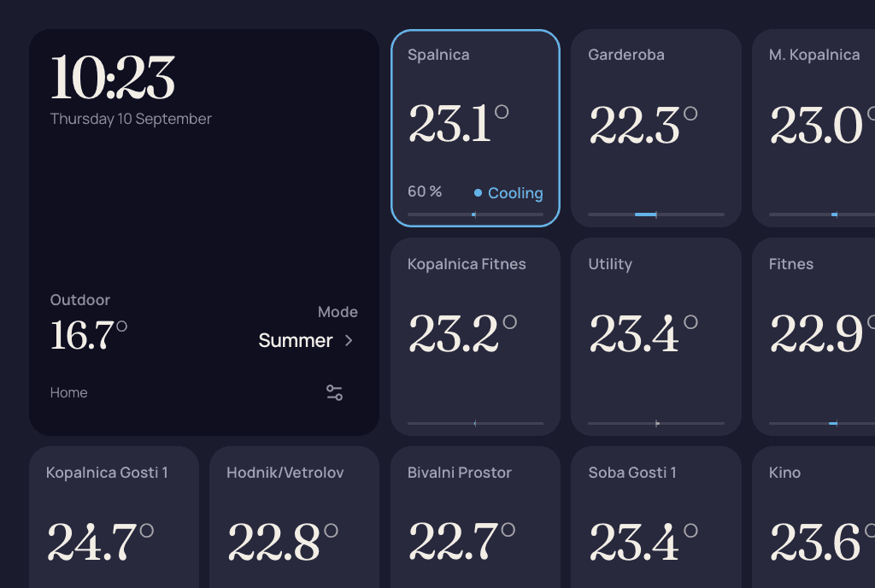This screenshot has height=588, width=875.
Task: Click the 24.7° reading in Kopalnica Gosti 1
Action: click(101, 542)
